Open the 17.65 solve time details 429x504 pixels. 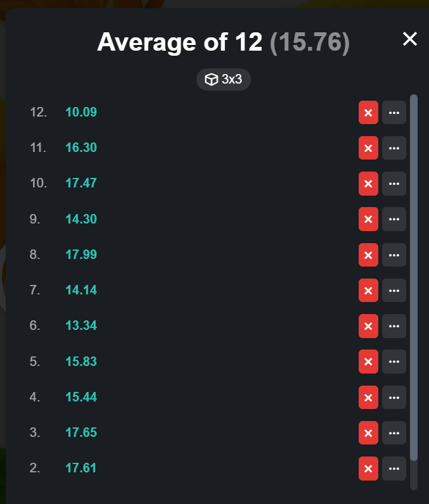click(81, 432)
